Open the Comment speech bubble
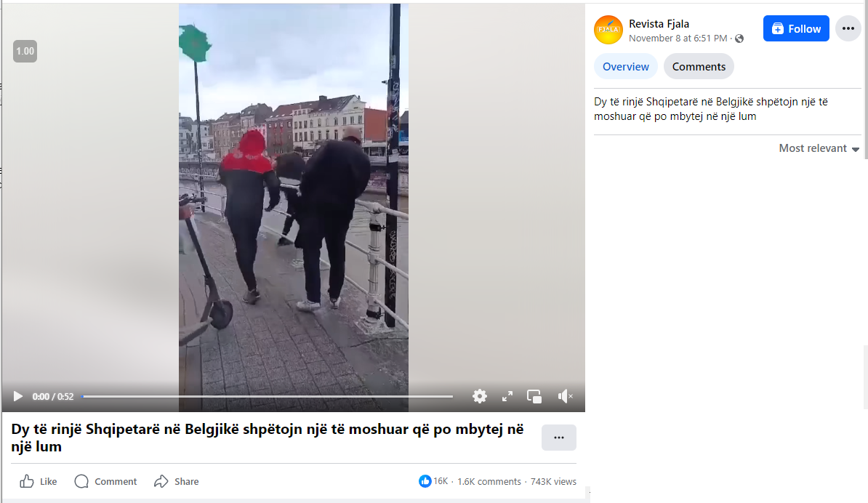 pos(105,481)
